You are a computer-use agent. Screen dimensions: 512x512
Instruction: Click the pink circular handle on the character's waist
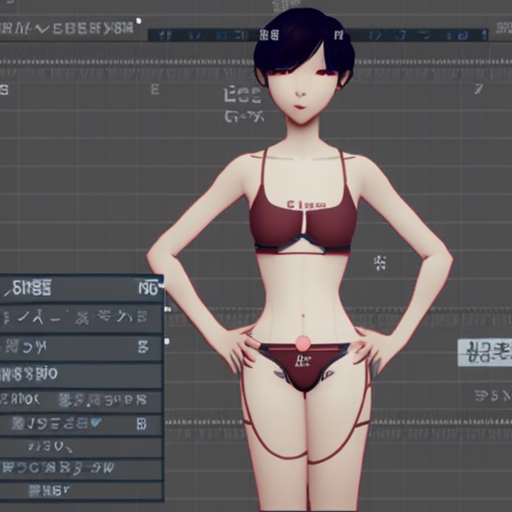[x=303, y=342]
